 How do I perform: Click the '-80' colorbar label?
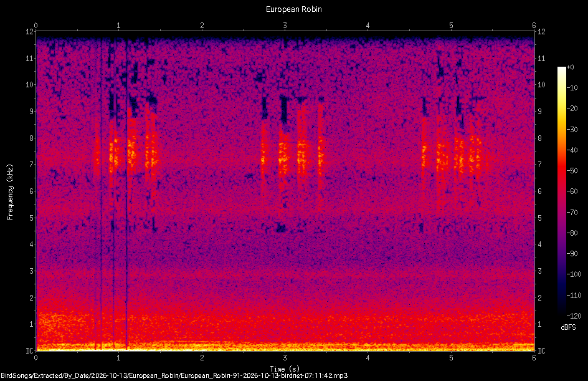click(572, 233)
